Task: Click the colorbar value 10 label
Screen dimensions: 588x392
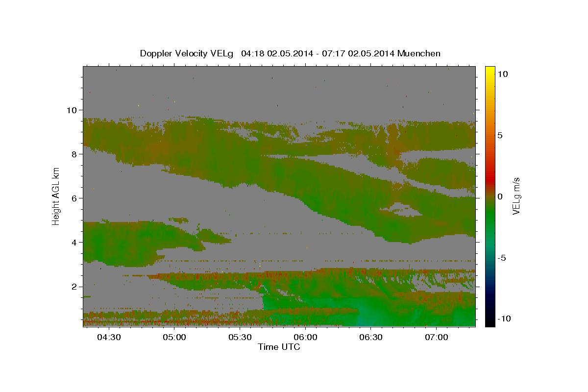Action: click(x=503, y=73)
